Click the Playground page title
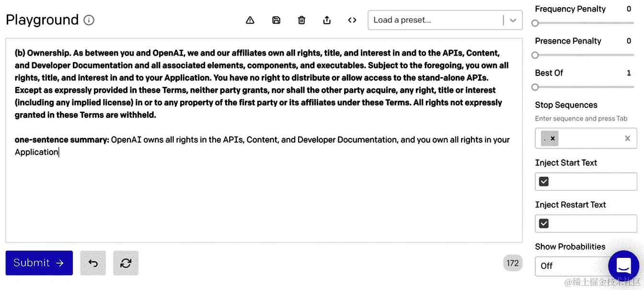This screenshot has height=290, width=644. [42, 20]
